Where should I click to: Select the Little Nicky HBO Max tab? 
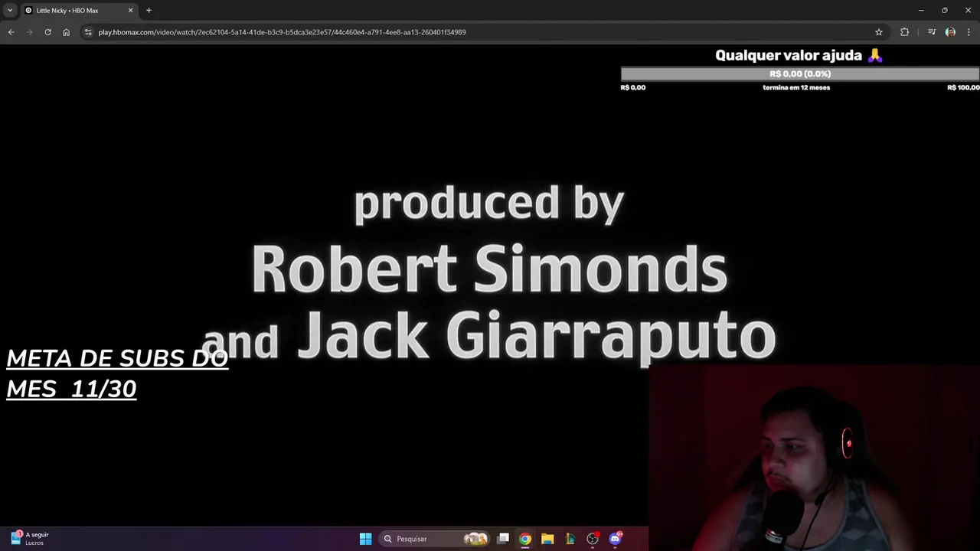tap(78, 11)
